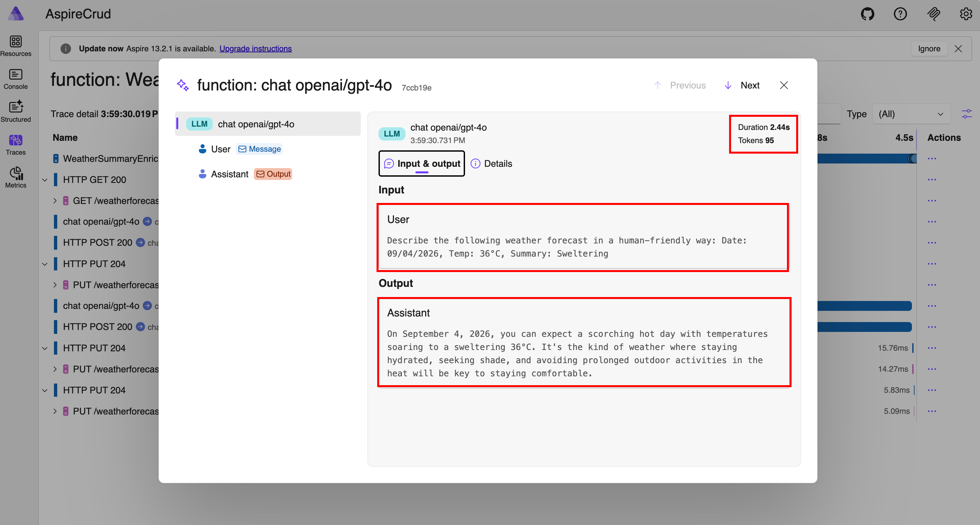Switch to the Details tab
Viewport: 980px width, 525px height.
pyautogui.click(x=492, y=163)
